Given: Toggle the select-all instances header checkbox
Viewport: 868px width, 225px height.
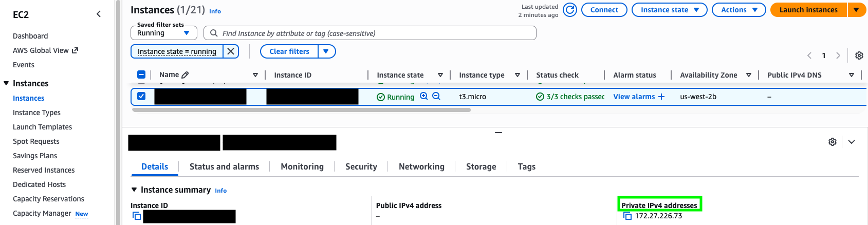Looking at the screenshot, I should coord(141,74).
